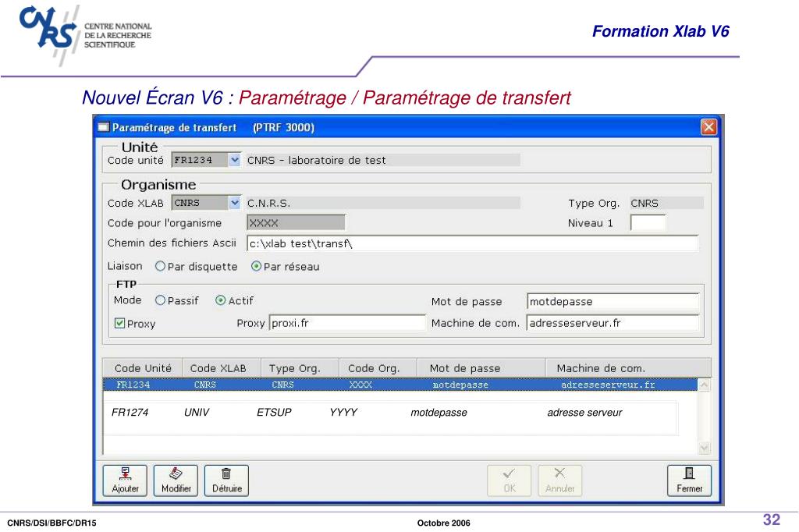Open the Code unité FR1234 dropdown

point(234,160)
